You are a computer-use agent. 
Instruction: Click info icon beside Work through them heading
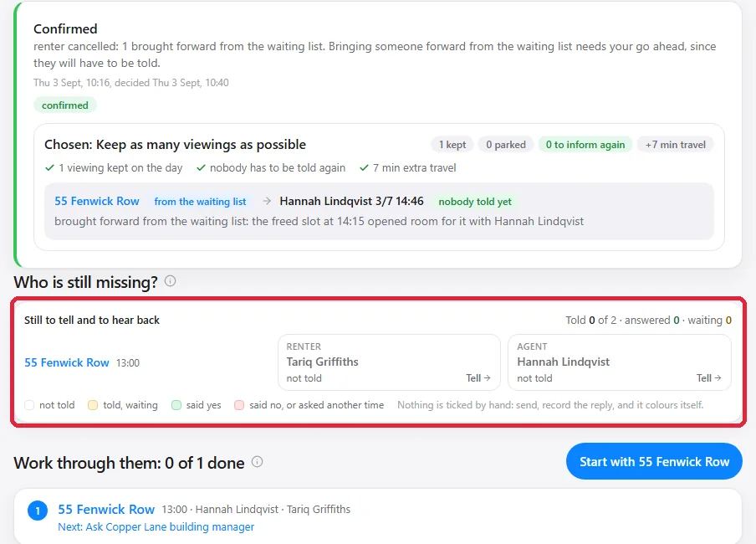258,462
